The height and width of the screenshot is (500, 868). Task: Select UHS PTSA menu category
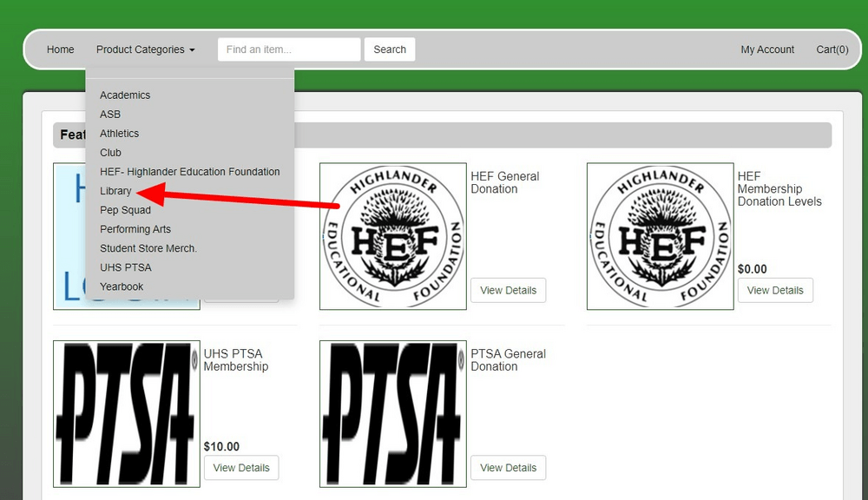point(126,267)
